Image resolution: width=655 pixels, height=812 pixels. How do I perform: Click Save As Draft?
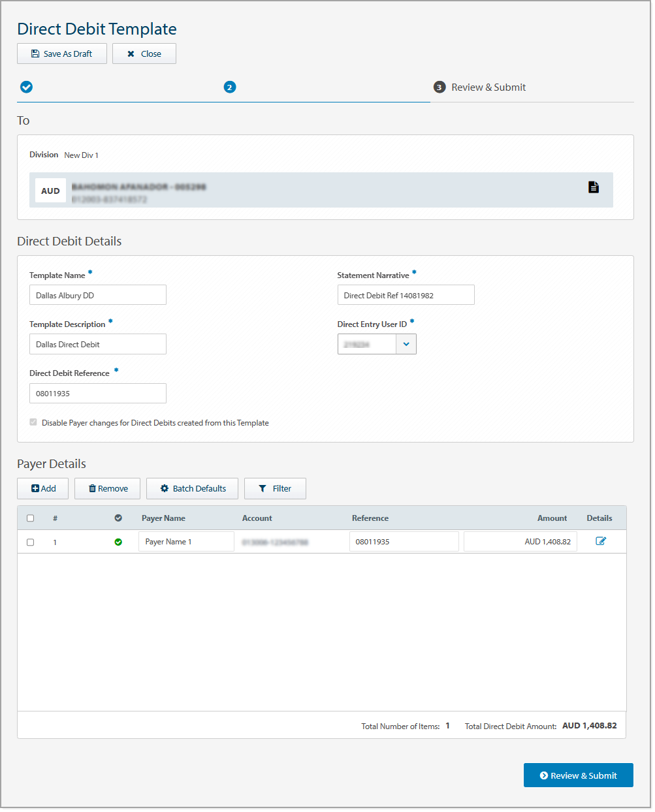(61, 53)
